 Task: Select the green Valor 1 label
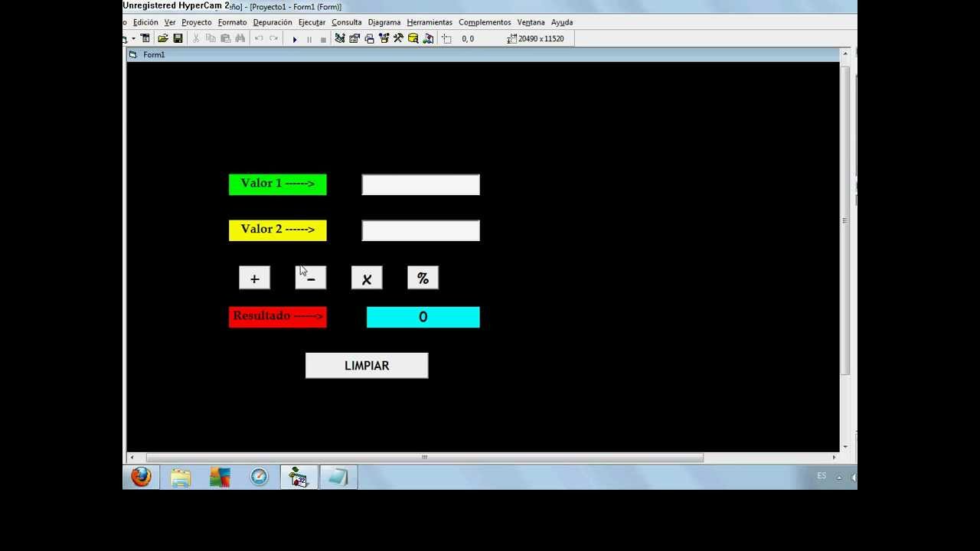click(278, 184)
